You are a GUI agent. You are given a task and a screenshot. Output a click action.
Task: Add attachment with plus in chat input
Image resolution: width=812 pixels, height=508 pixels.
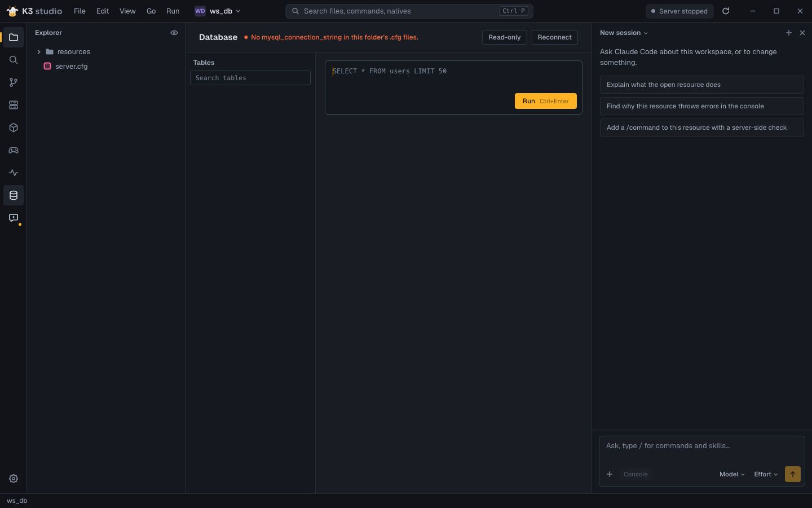[610, 474]
